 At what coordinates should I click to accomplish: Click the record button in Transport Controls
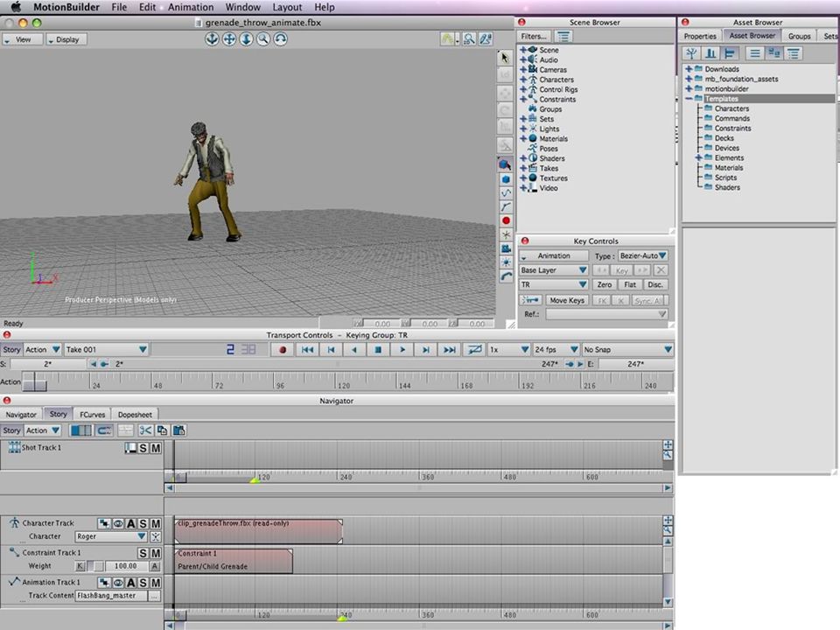[x=283, y=350]
